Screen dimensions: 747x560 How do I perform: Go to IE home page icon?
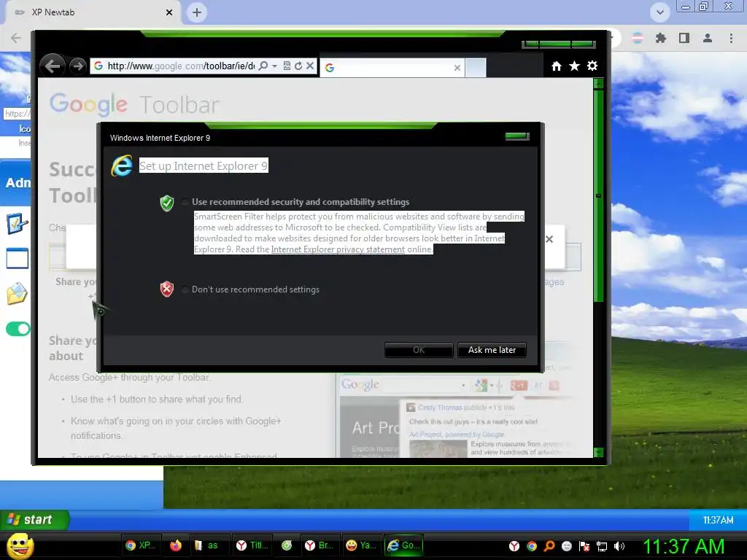point(556,66)
